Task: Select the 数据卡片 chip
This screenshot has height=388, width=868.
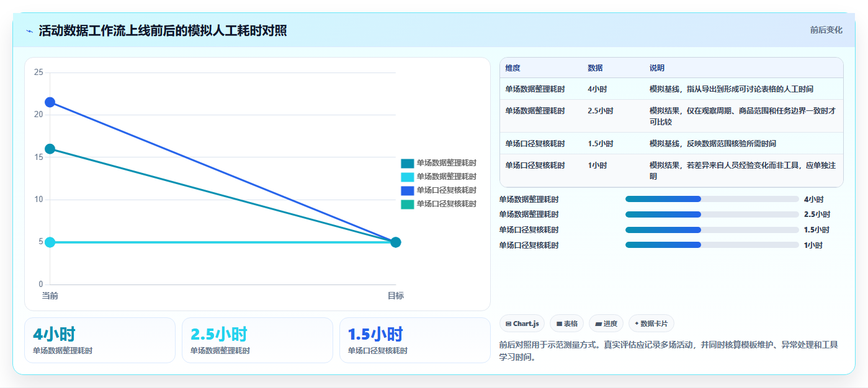Action: coord(651,324)
